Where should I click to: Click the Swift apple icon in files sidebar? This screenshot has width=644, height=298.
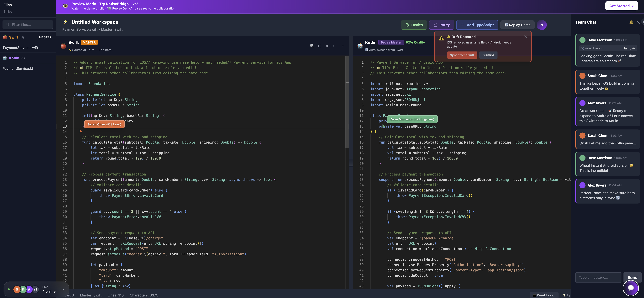tap(5, 37)
